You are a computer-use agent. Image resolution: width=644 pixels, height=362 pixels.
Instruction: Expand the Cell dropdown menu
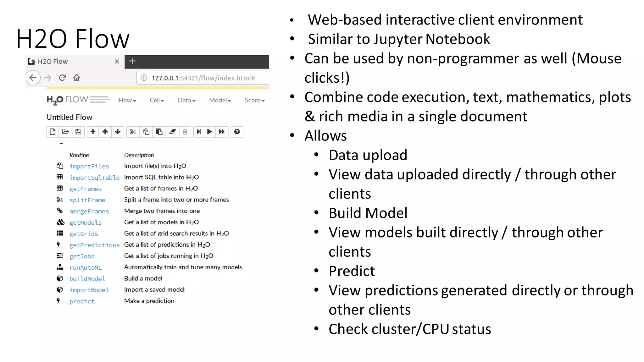[x=157, y=100]
